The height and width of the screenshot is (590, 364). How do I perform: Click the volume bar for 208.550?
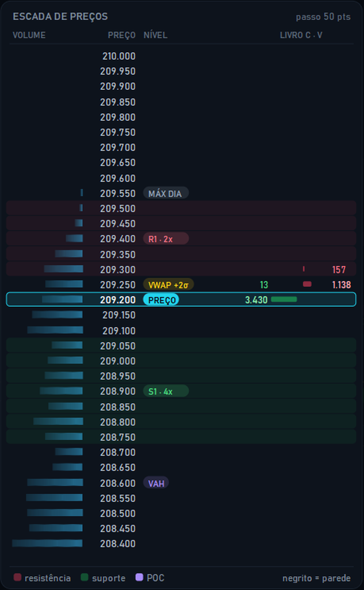point(54,498)
